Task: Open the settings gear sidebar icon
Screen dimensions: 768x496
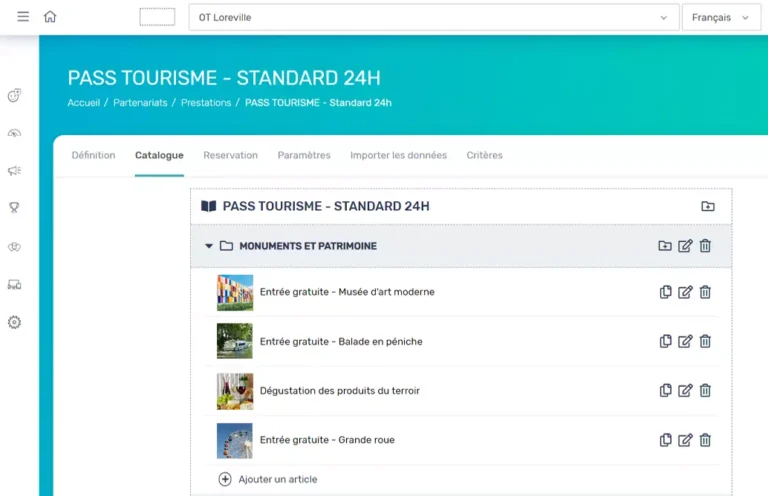Action: click(14, 322)
